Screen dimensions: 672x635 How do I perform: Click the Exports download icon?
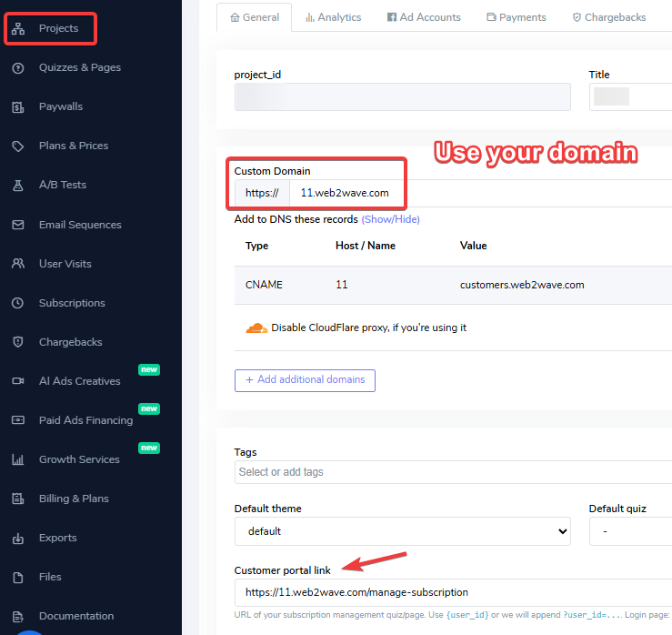pyautogui.click(x=18, y=538)
